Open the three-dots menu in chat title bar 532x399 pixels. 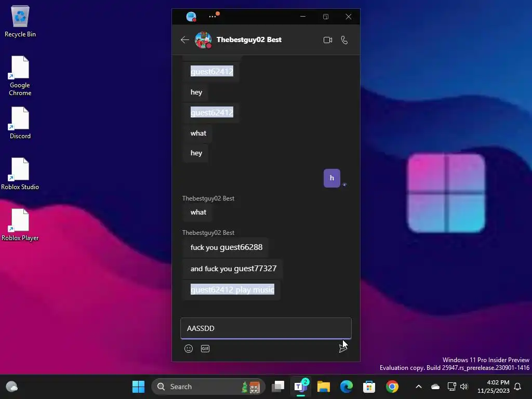tap(212, 16)
